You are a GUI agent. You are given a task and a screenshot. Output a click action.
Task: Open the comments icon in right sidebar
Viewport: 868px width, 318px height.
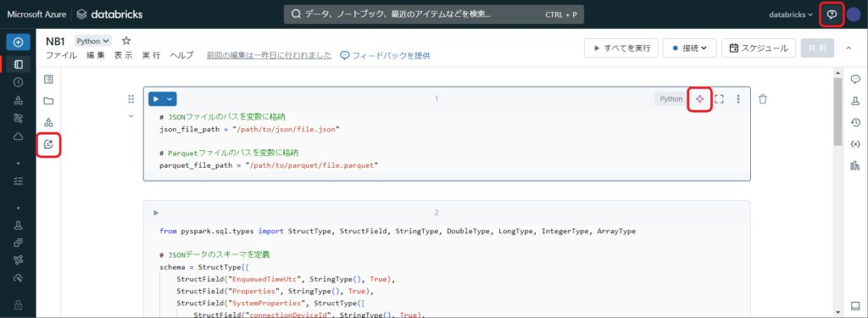tap(855, 79)
